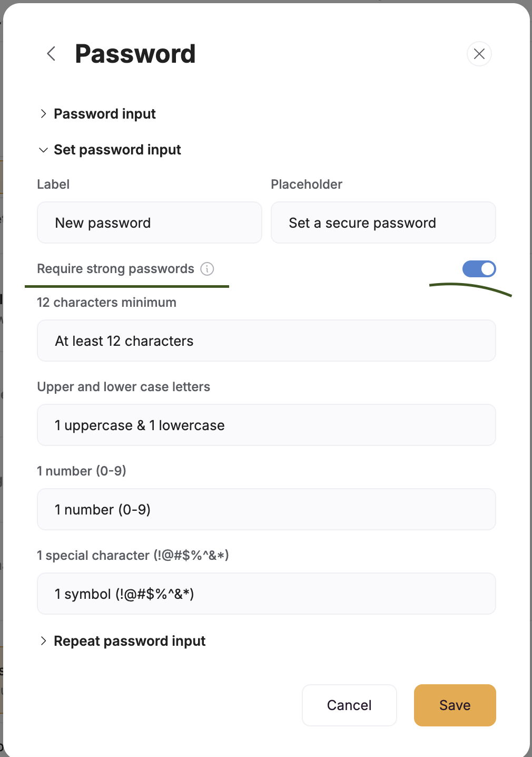Select the 1 uppercase & 1 lowercase field
The height and width of the screenshot is (757, 532).
tap(266, 425)
